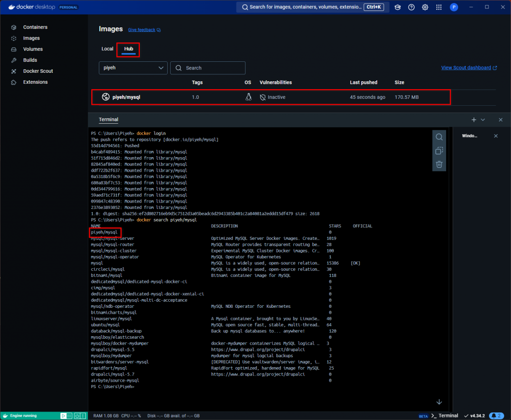Viewport: 511px width, 420px height.
Task: Open the Containers section in the sidebar
Action: tap(35, 27)
